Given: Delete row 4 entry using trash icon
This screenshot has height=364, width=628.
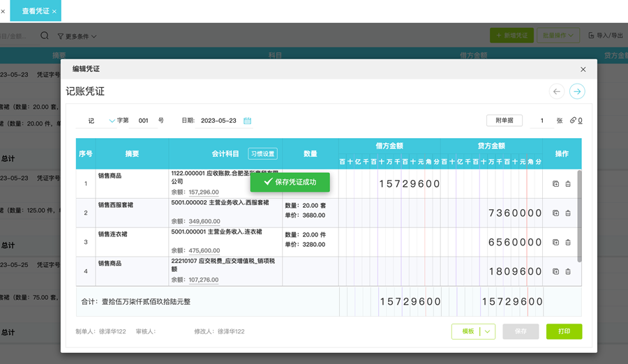Looking at the screenshot, I should point(568,271).
